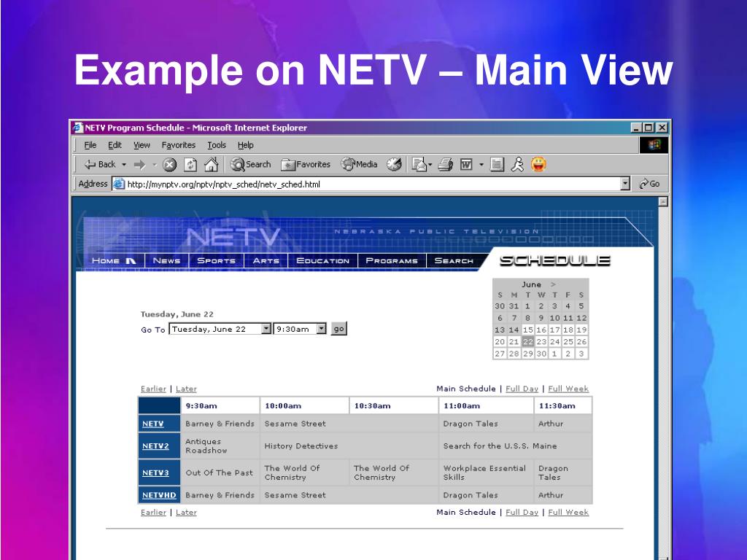Open the Media toolbar pane
Image resolution: width=747 pixels, height=560 pixels.
[x=359, y=164]
